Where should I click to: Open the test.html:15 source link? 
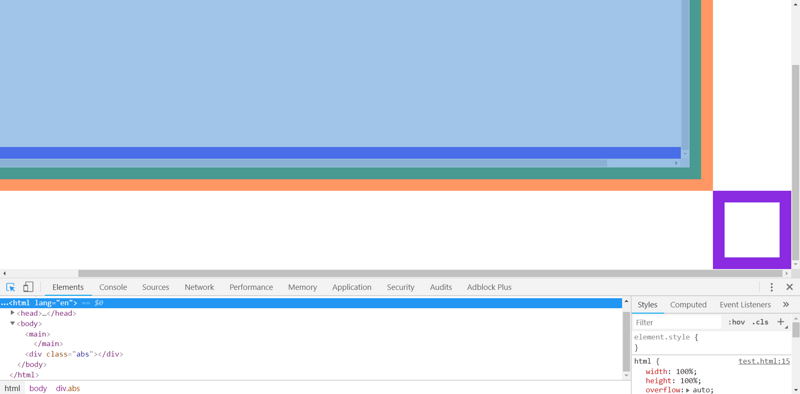[x=764, y=361]
